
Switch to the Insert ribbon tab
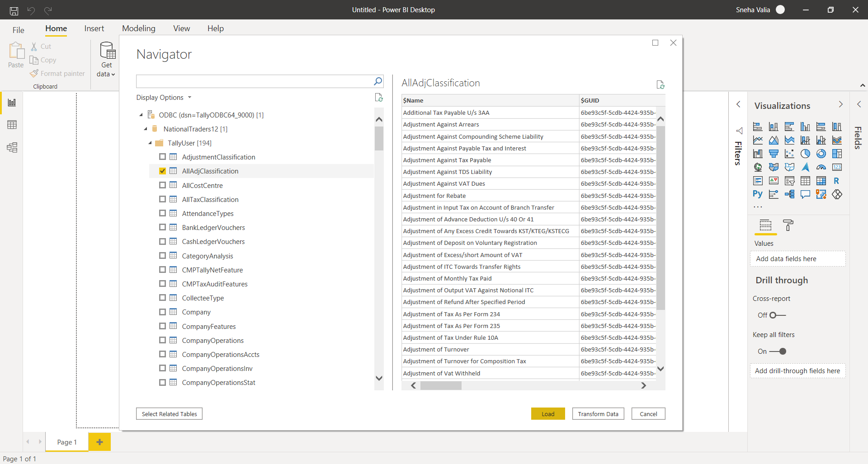tap(94, 28)
